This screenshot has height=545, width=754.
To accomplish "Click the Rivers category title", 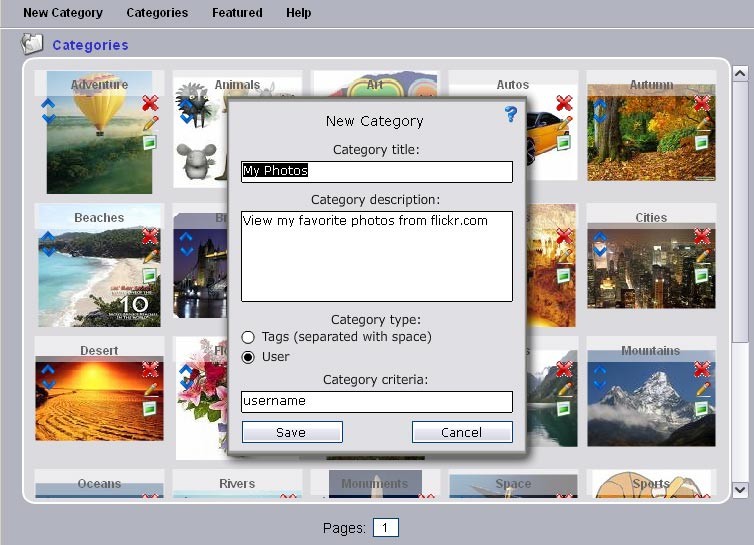I will tap(237, 483).
